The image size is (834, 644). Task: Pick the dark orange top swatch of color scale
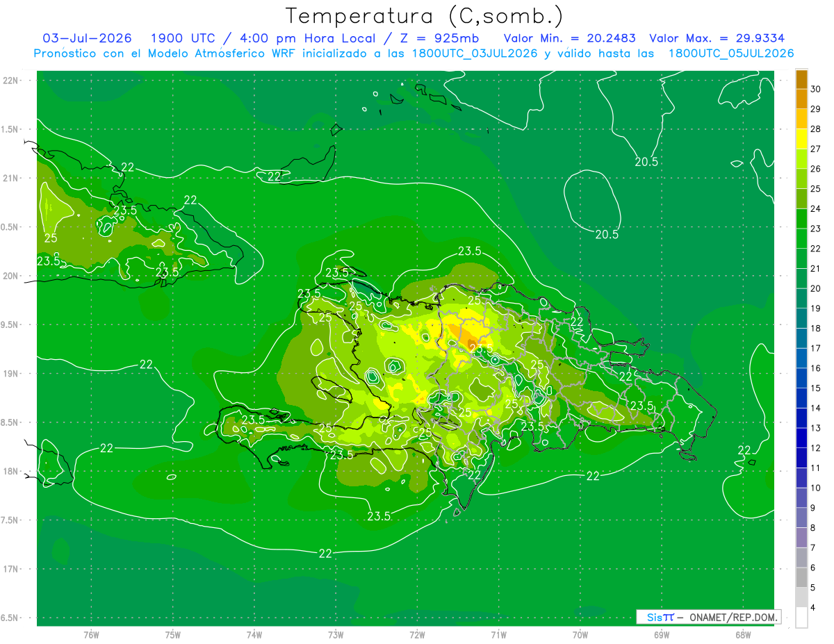(801, 80)
